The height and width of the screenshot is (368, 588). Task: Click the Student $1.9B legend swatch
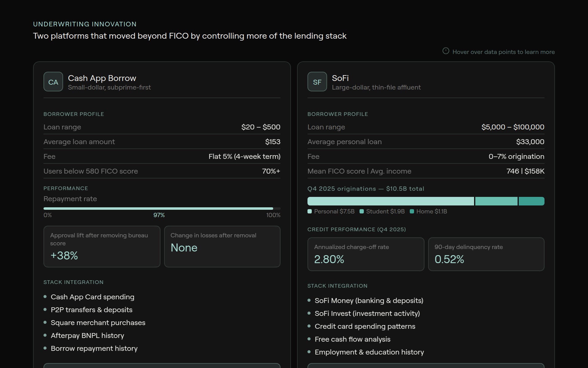(362, 211)
